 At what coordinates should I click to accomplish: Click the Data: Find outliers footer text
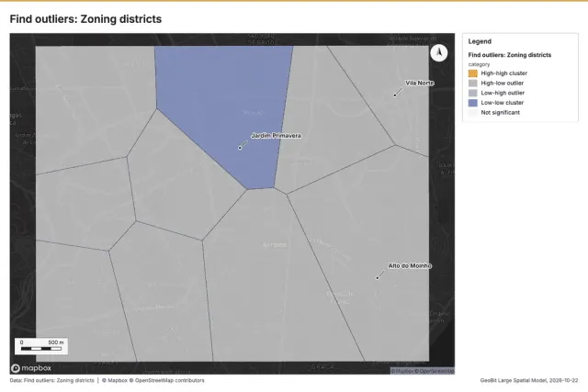click(51, 380)
